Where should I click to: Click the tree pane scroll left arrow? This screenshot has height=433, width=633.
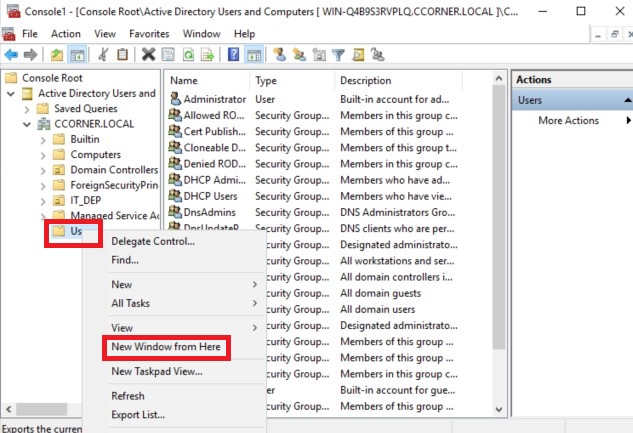[x=8, y=409]
